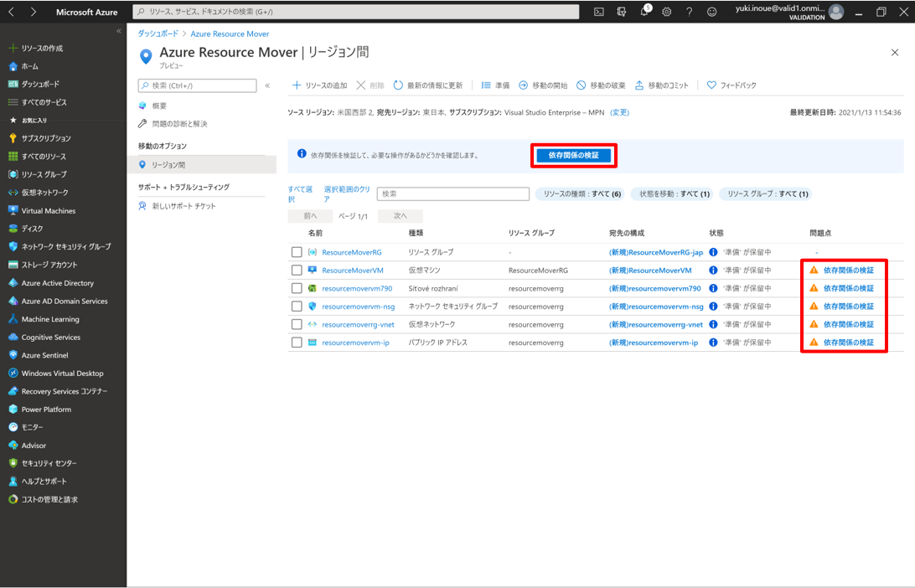915x588 pixels.
Task: Open Azure AD Domain Services
Action: tap(59, 301)
